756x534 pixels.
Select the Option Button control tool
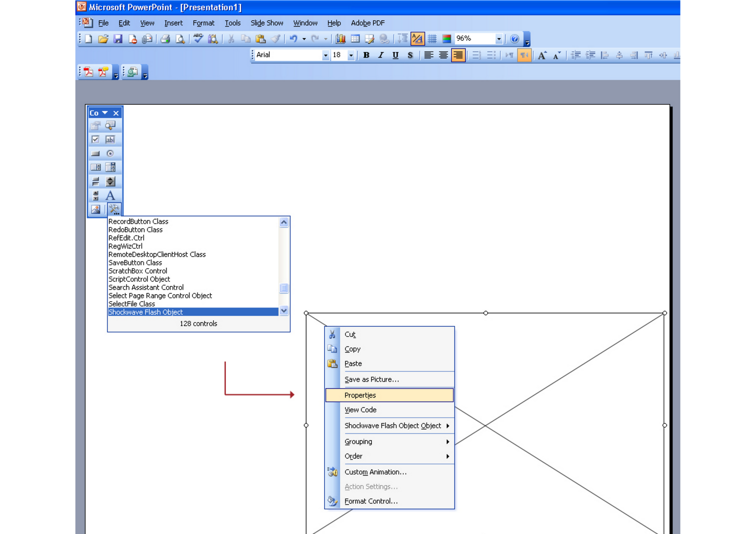[110, 153]
